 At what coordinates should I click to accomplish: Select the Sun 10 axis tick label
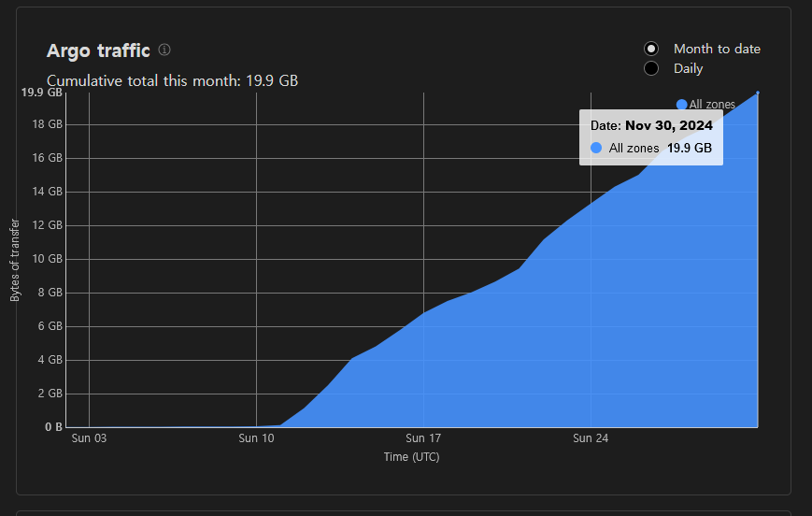[256, 438]
